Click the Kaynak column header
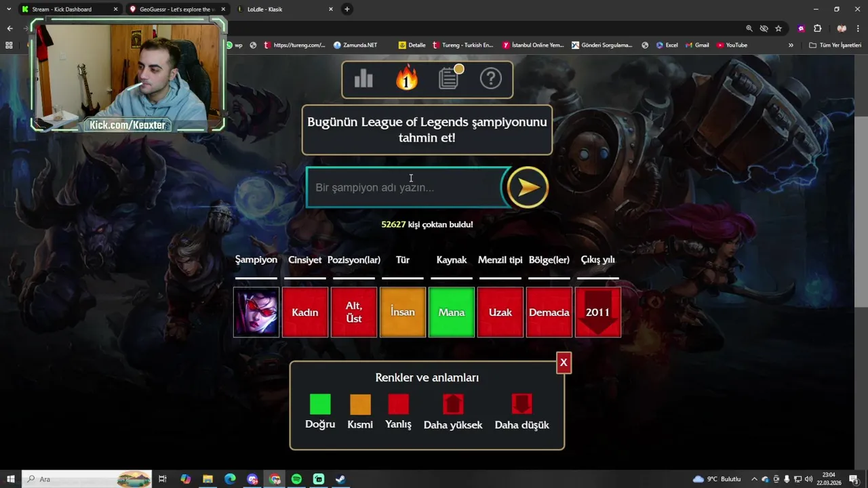Viewport: 868px width, 488px height. click(452, 260)
